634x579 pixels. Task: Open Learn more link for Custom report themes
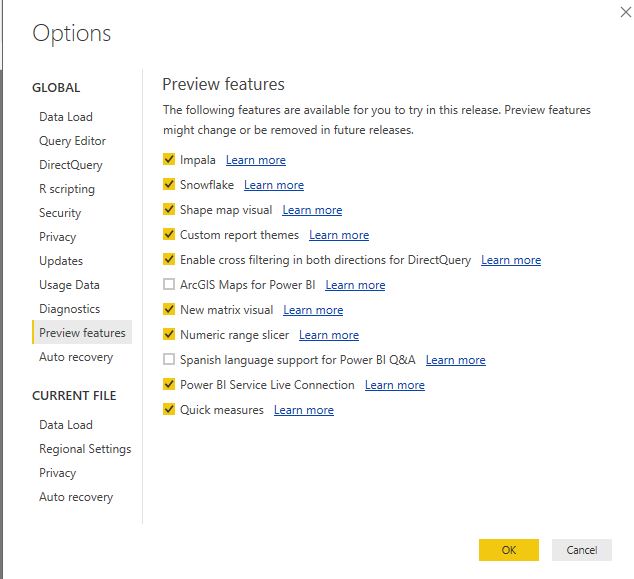(339, 235)
